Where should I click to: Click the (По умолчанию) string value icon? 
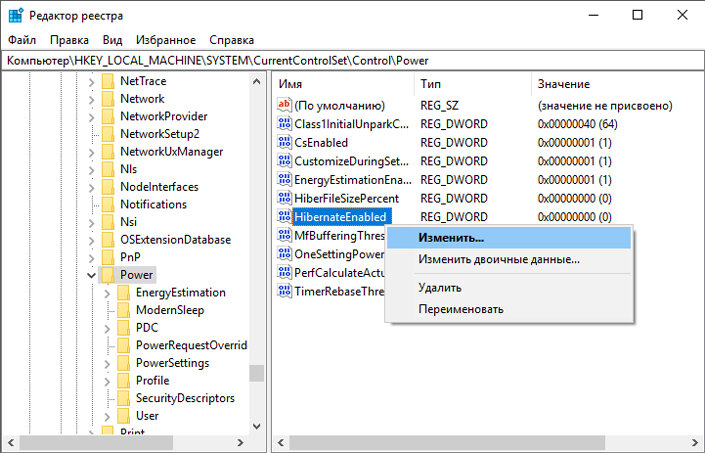point(284,105)
